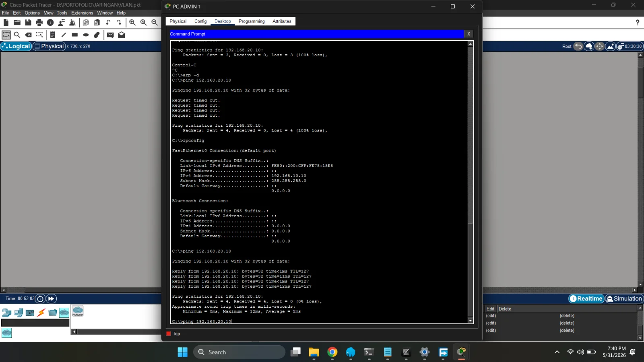Click the Redo arrow icon

119,23
